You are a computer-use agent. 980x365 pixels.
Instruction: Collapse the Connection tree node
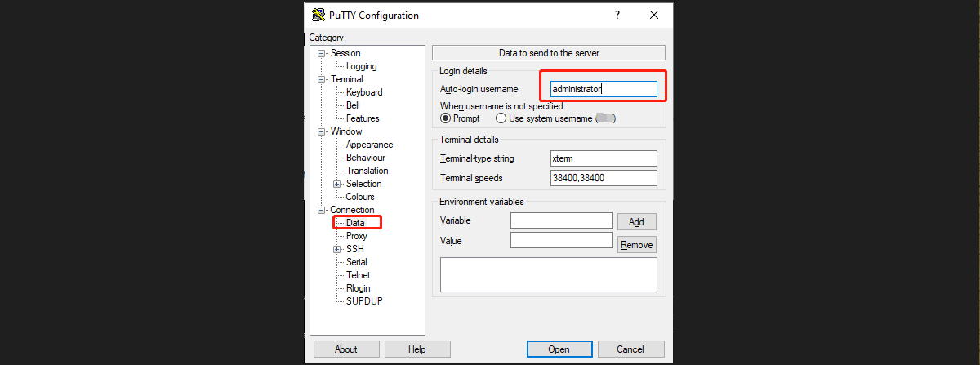322,210
